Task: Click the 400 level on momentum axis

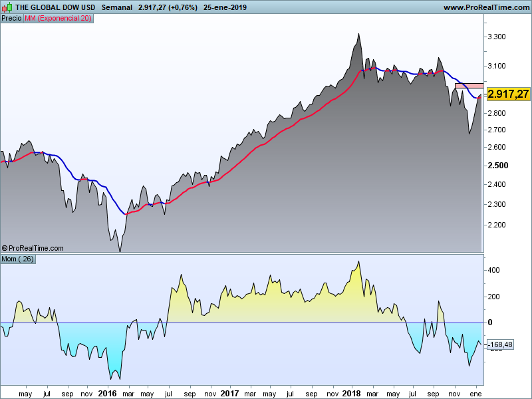Action: point(494,271)
